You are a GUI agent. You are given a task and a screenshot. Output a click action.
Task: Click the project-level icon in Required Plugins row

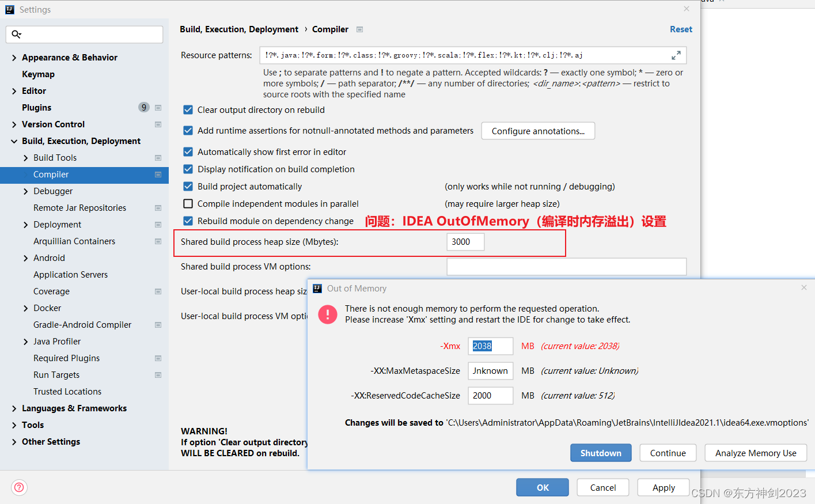tap(158, 358)
